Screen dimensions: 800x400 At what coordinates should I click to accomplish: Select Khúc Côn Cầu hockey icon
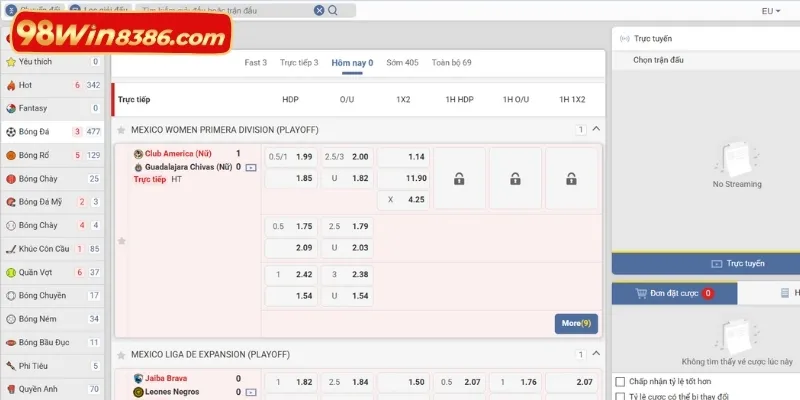[x=11, y=249]
